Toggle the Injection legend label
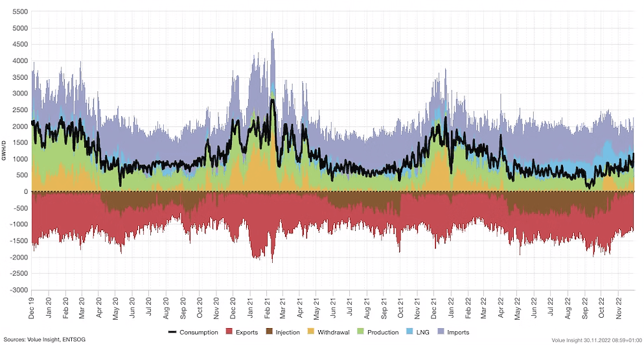The width and height of the screenshot is (644, 345). (287, 333)
